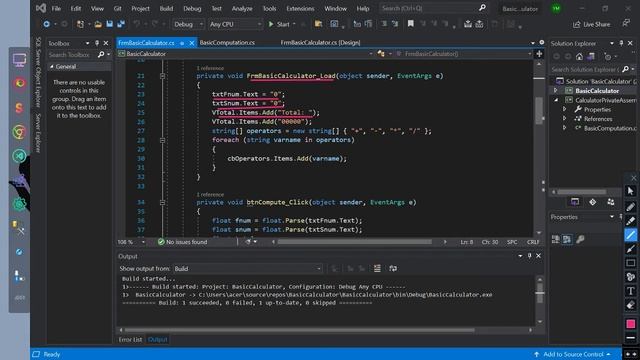Open the Analyze menu
Viewport: 640px width, 360px height.
pos(242,8)
